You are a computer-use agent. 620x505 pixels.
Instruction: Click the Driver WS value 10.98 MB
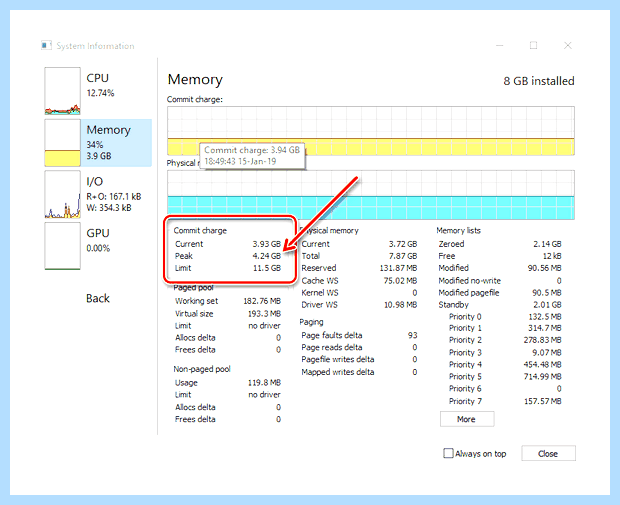pos(400,305)
